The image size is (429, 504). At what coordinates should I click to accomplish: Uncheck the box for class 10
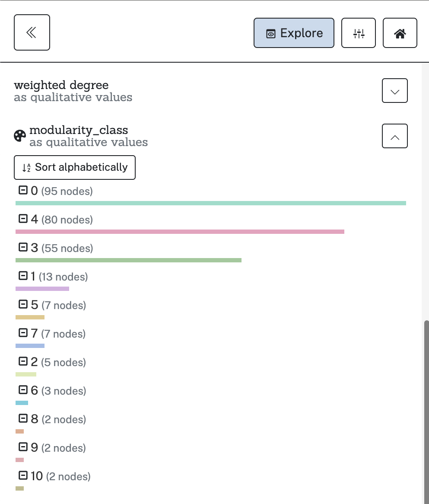coord(23,475)
